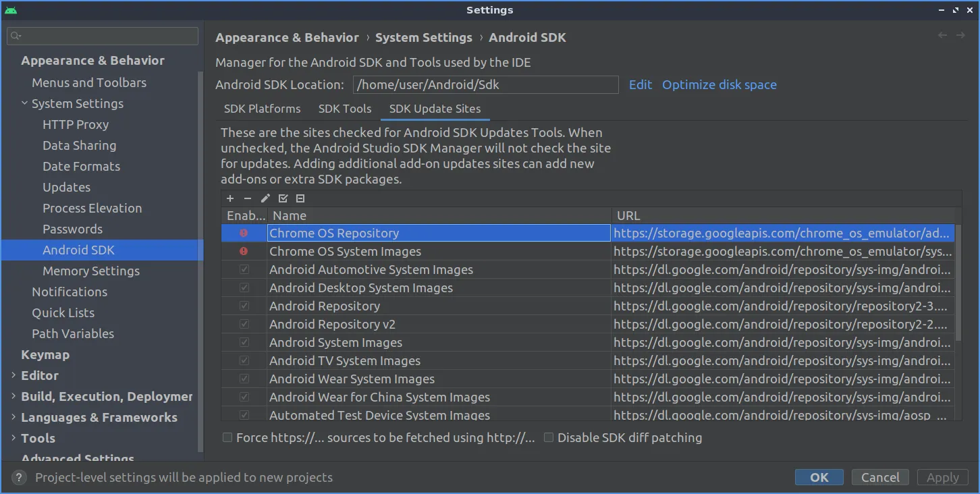This screenshot has width=980, height=494.
Task: Click the Apply button
Action: point(943,477)
